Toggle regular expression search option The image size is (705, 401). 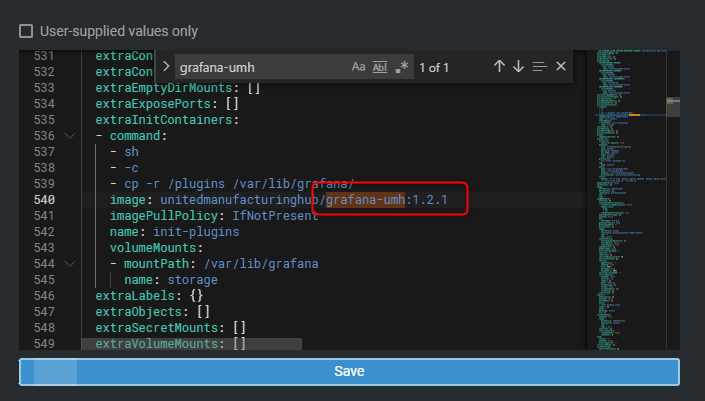(402, 67)
